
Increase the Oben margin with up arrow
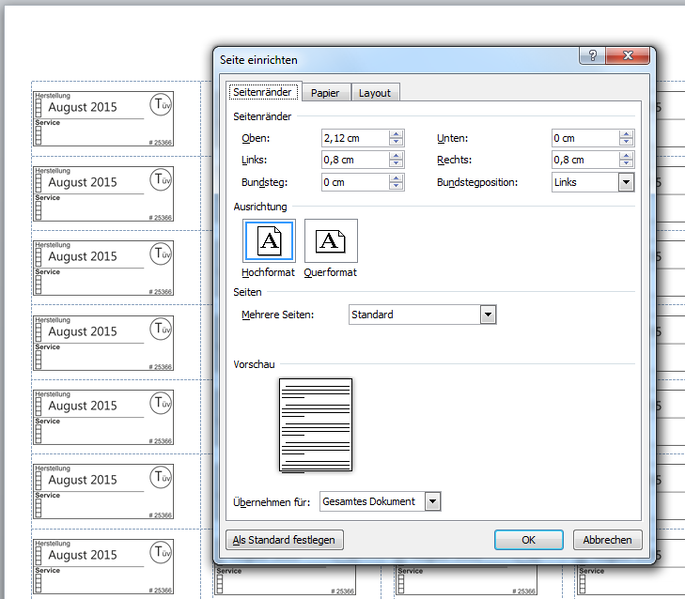point(397,134)
